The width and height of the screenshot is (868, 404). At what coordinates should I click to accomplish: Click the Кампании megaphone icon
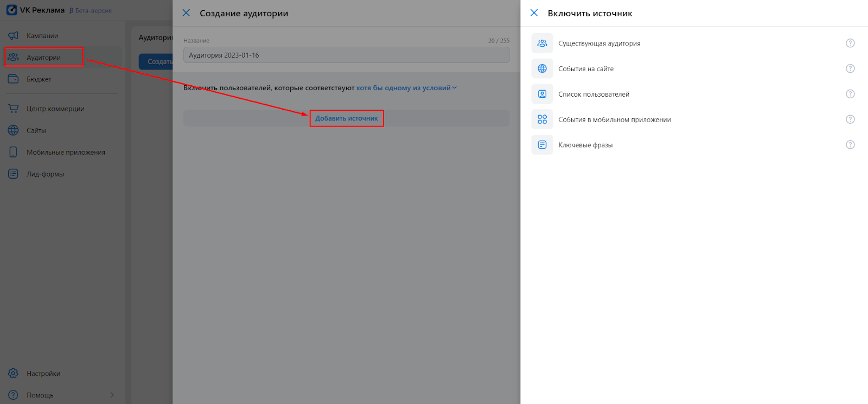[x=14, y=35]
